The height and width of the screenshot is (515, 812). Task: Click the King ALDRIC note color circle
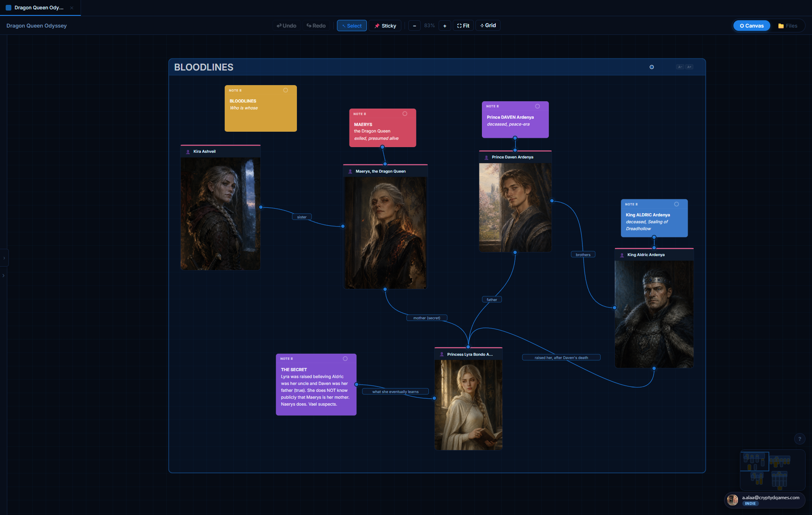[676, 204]
